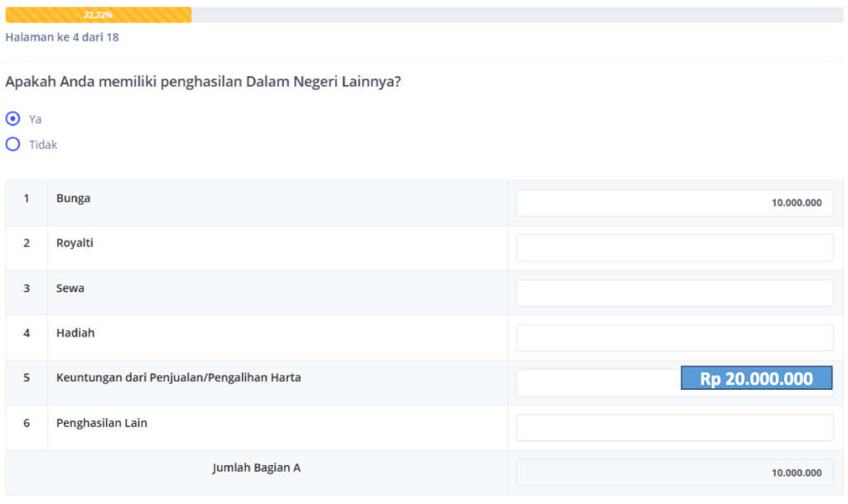
Task: Click the penghasilan Dalam Negeri question heading
Action: [204, 82]
